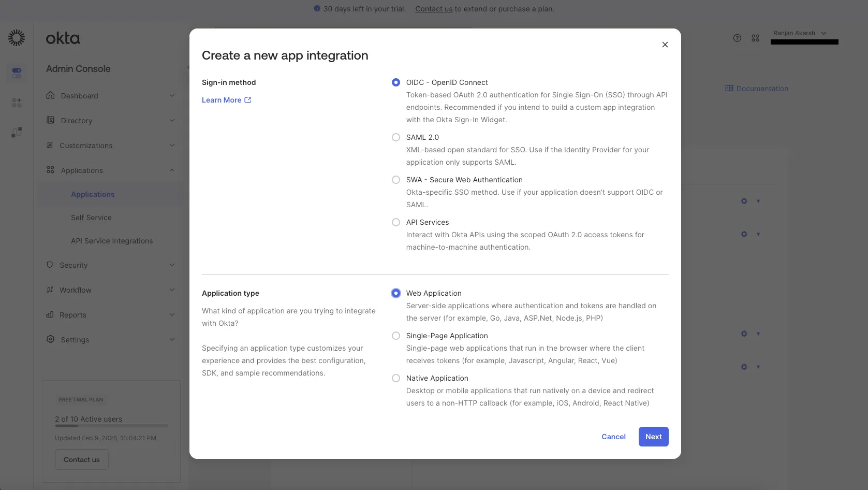This screenshot has width=868, height=490.
Task: Open the Documentation link
Action: click(762, 89)
